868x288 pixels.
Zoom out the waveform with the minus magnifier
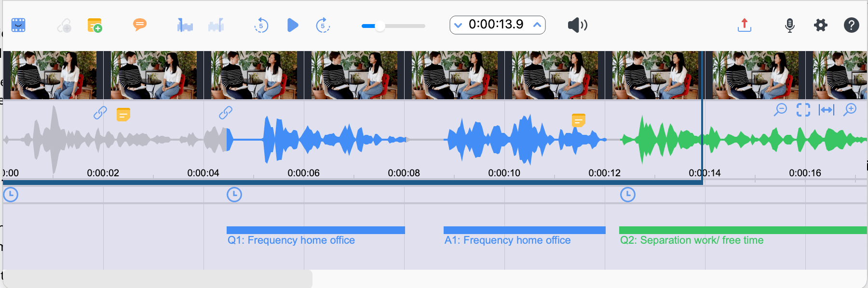coord(780,110)
